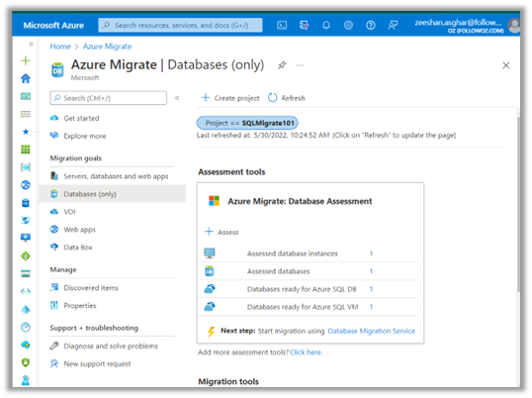Screen dimensions: 532x398
Task: Click the Favorites star icon
Action: click(26, 132)
